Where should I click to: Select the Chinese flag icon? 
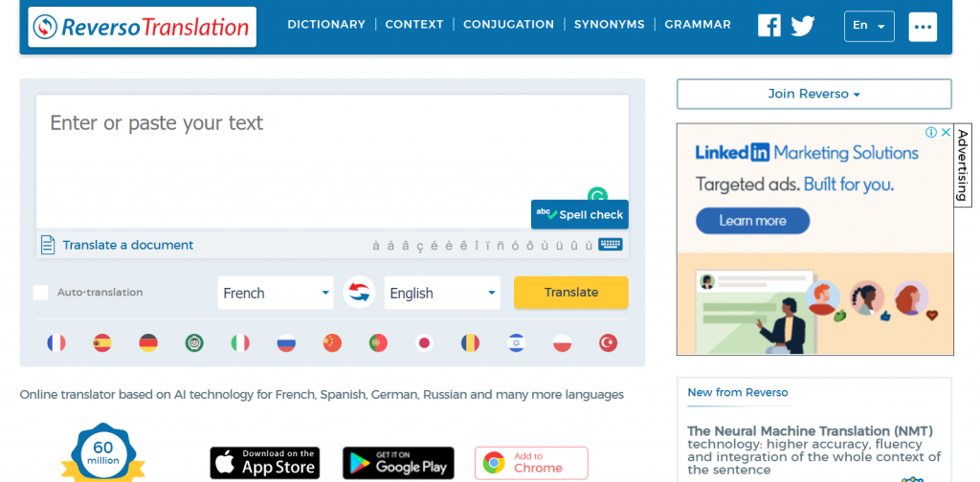332,342
